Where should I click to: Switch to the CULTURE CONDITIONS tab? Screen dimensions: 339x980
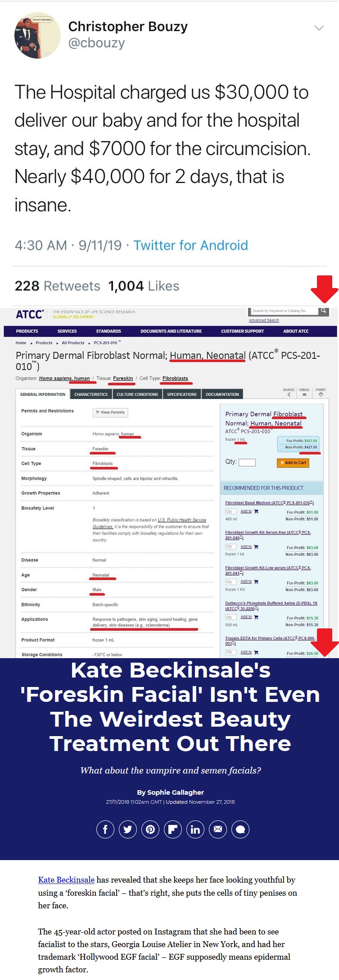click(x=137, y=394)
